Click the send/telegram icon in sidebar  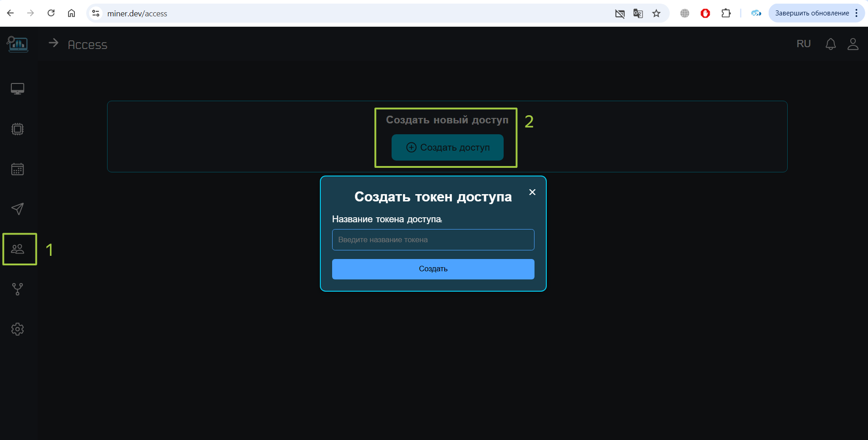click(x=17, y=209)
